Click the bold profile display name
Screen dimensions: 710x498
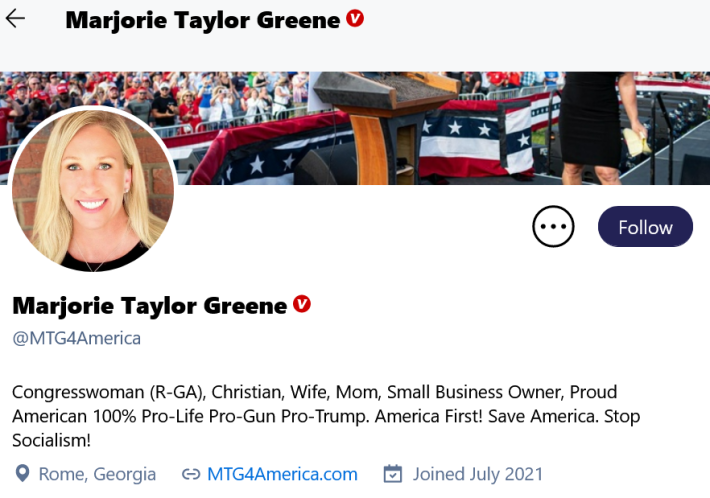click(149, 305)
